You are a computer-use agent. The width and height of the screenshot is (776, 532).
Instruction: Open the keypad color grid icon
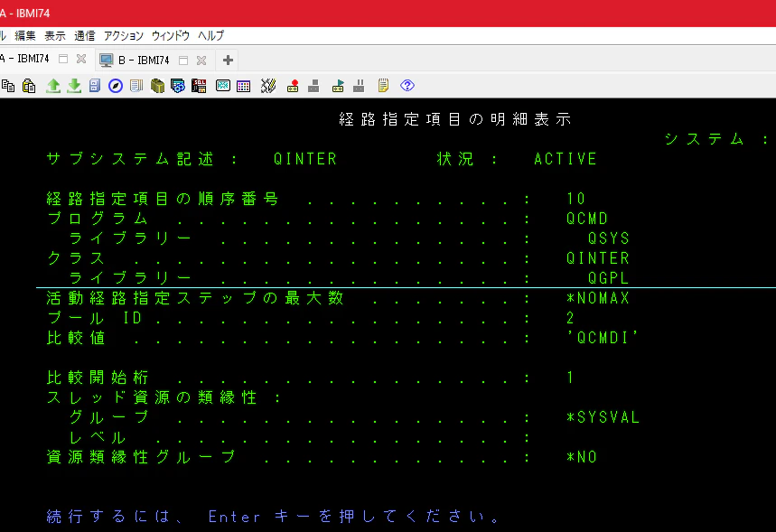(x=244, y=86)
